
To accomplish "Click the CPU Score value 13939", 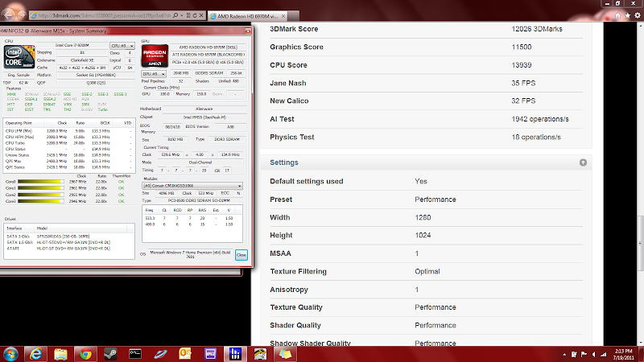I will point(521,65).
